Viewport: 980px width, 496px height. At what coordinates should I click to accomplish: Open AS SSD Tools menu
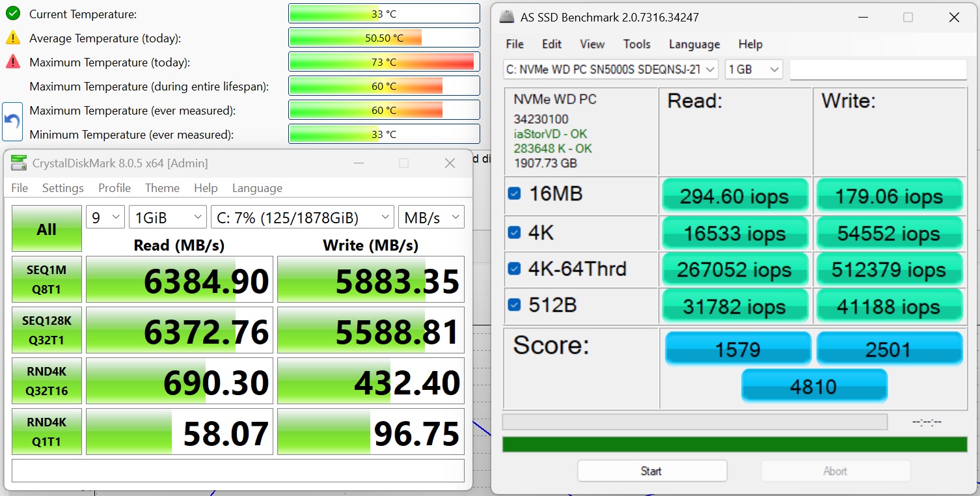tap(636, 44)
